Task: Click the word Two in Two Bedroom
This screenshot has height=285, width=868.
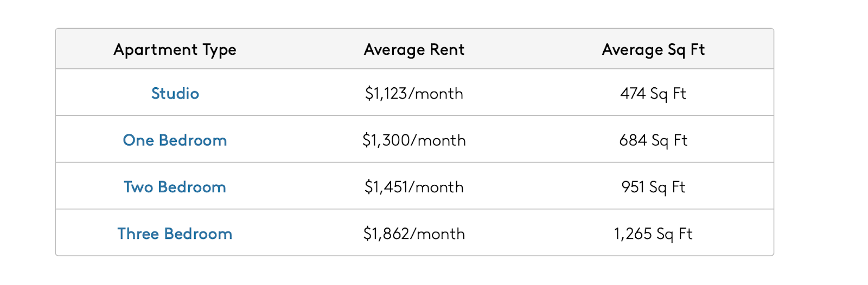Action: [x=138, y=186]
